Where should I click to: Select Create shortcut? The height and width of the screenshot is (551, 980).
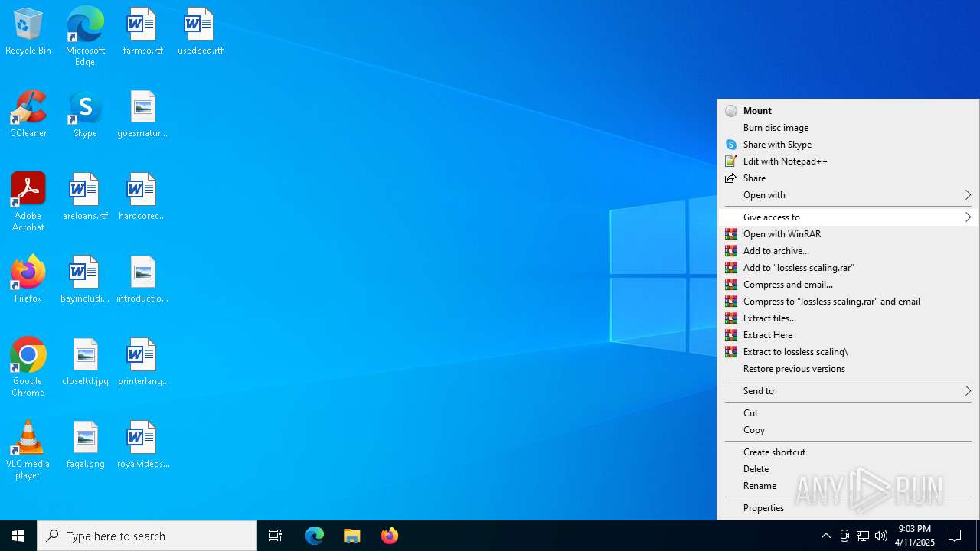pos(848,452)
